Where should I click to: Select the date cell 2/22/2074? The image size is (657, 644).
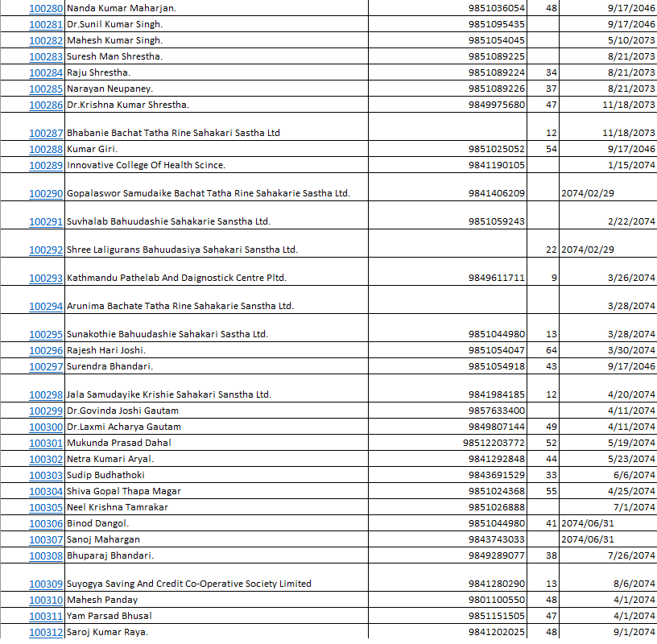(x=629, y=221)
